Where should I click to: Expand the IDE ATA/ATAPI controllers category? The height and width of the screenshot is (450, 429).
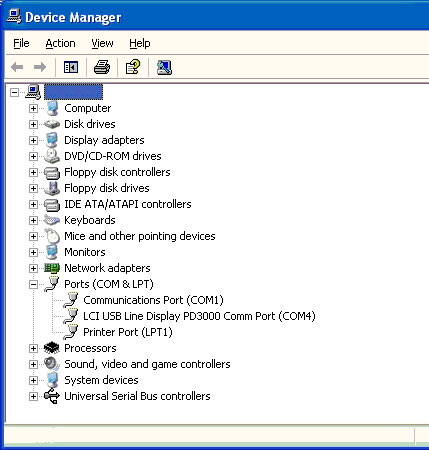tap(33, 204)
